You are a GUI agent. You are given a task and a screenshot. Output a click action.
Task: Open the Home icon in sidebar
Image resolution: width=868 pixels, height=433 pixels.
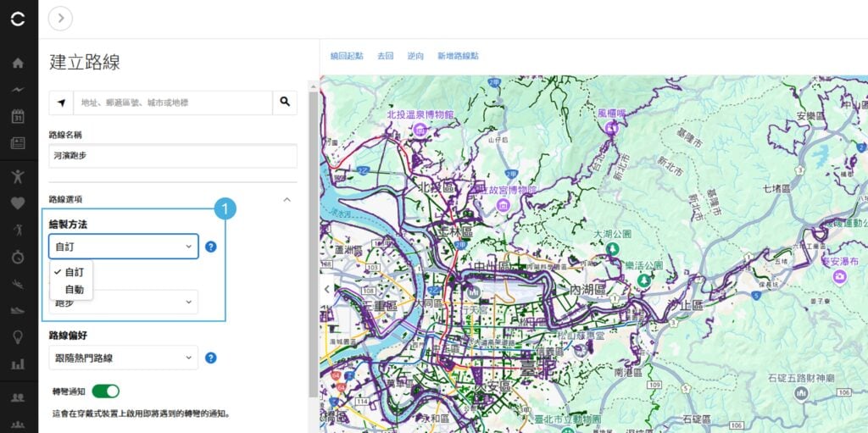(x=18, y=63)
